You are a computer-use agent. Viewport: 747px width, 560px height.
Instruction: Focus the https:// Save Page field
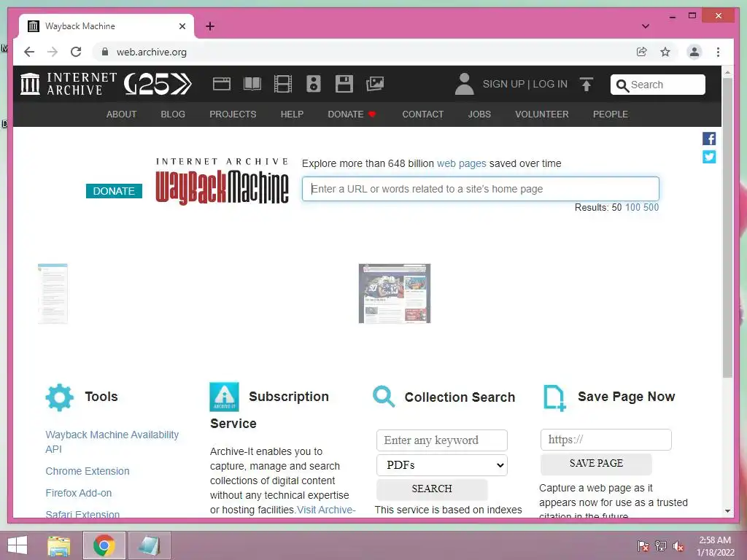(605, 440)
